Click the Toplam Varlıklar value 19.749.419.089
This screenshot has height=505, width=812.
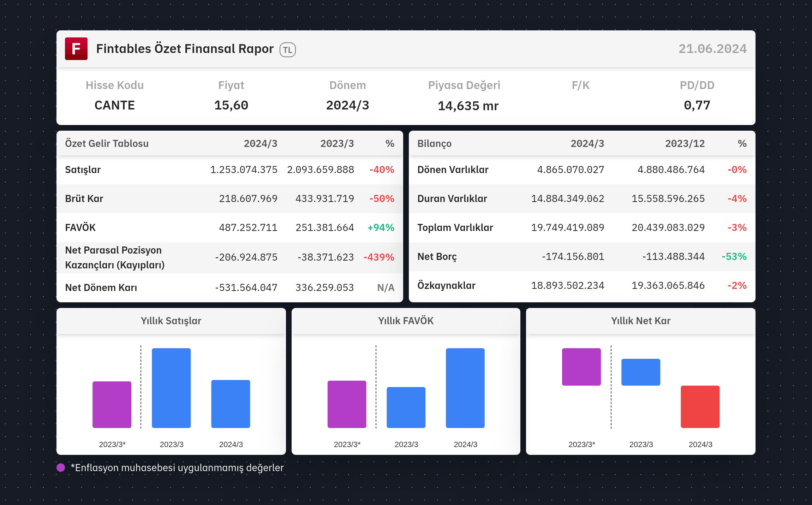point(568,227)
